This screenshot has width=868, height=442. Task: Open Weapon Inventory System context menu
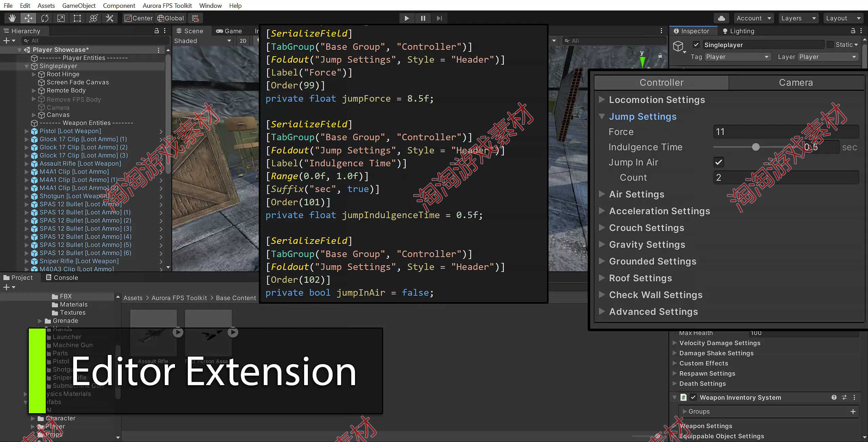[854, 397]
